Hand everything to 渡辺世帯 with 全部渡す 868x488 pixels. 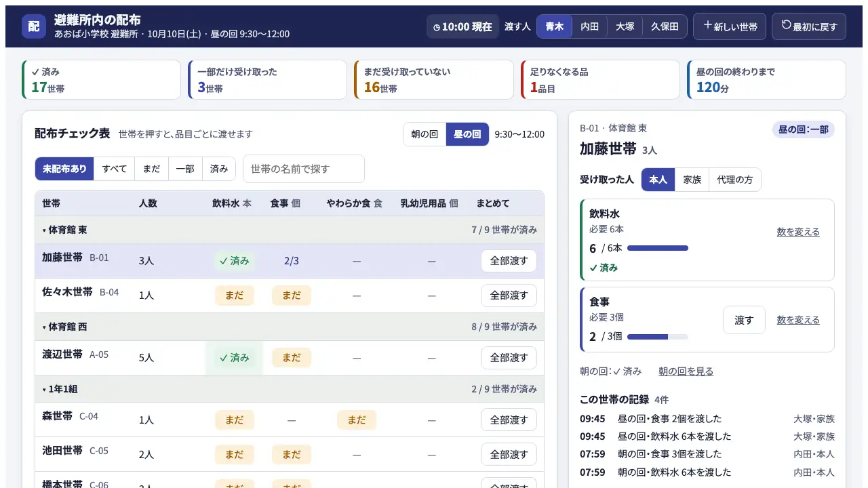pyautogui.click(x=509, y=358)
